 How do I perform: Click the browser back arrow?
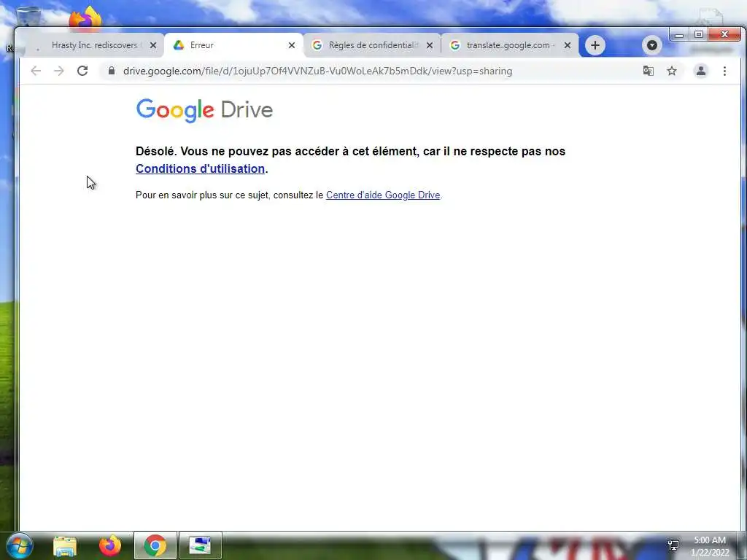(x=36, y=71)
